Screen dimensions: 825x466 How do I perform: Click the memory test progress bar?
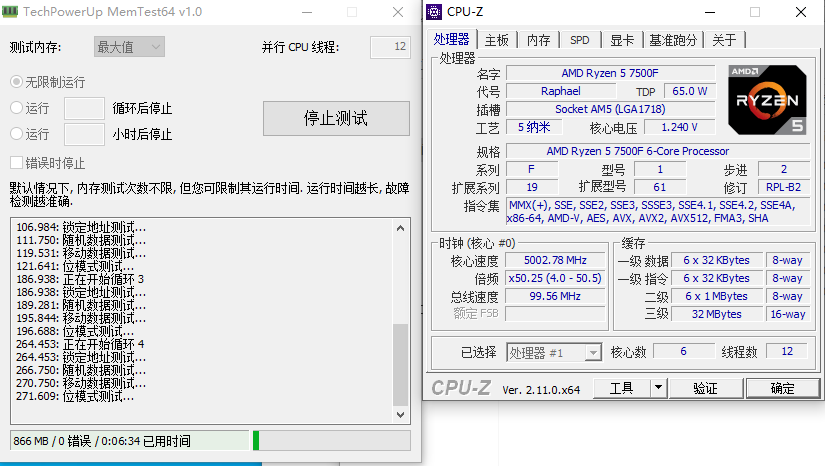point(331,441)
